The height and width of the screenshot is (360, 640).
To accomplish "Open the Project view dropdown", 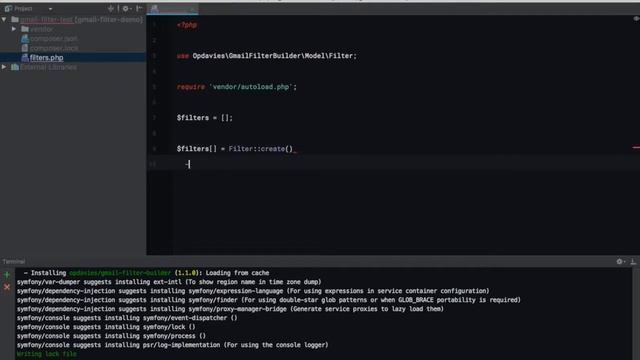I will coord(50,9).
